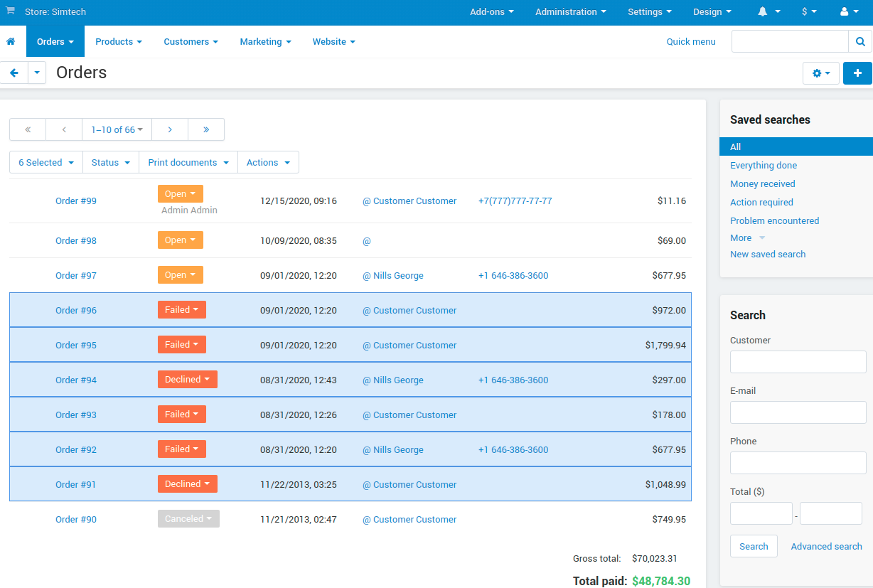Change Open status of Order #97

point(181,275)
